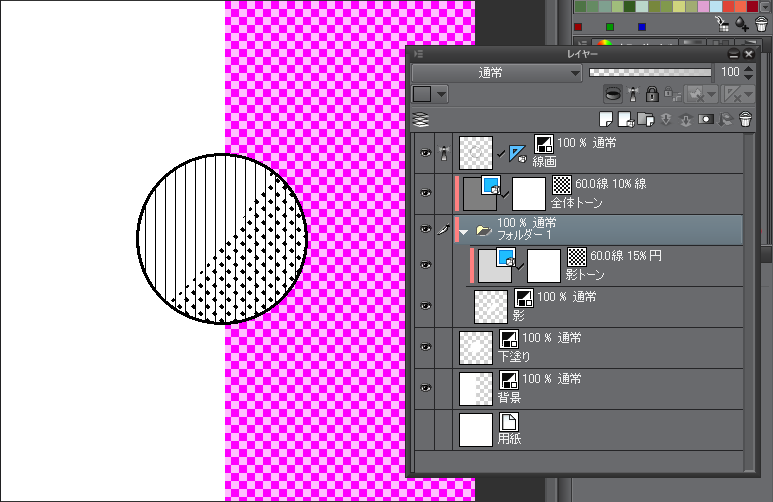Click the opacity value field 100
Viewport: 773px width, 502px height.
click(x=730, y=72)
